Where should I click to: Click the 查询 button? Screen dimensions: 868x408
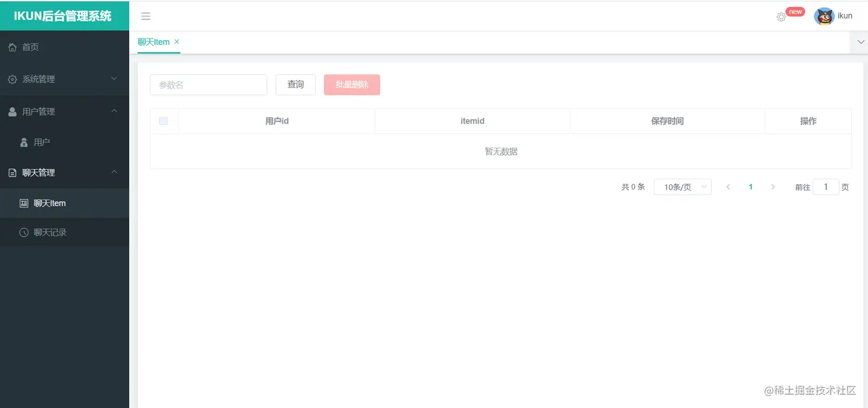(296, 84)
